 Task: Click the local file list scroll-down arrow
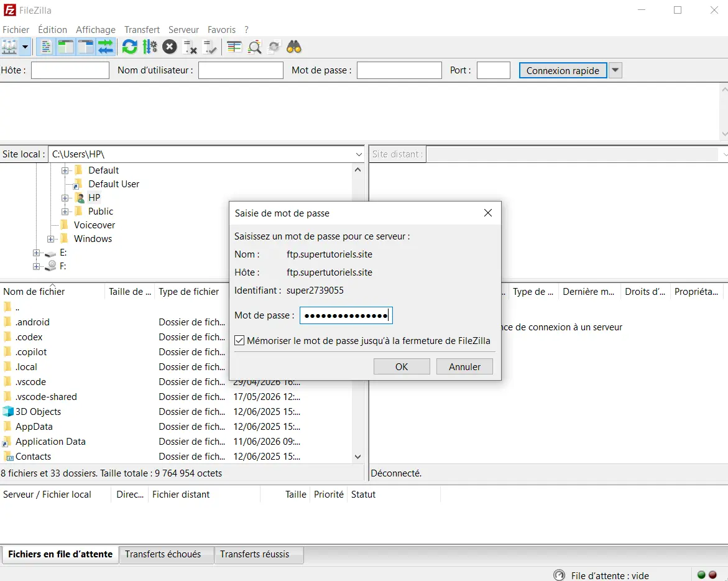click(358, 457)
